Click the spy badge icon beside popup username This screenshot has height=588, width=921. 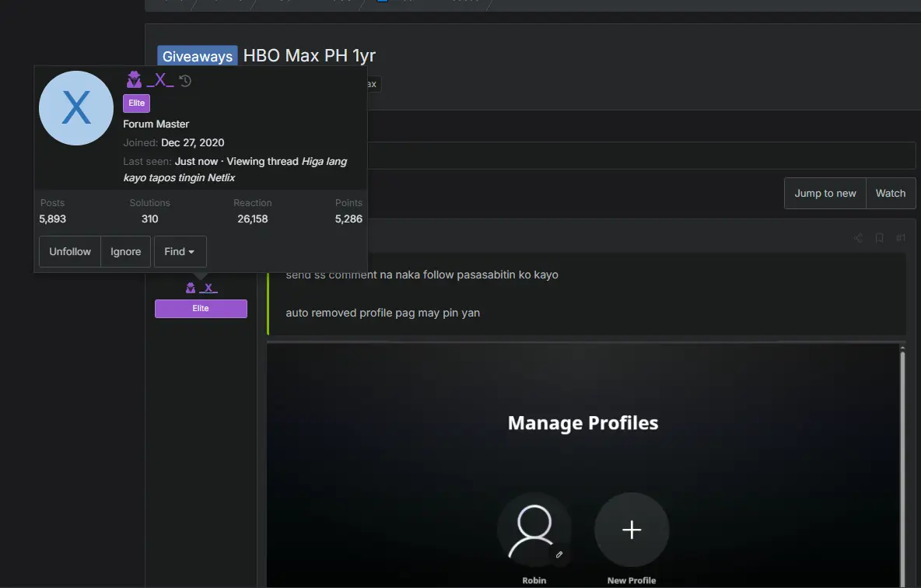[134, 80]
